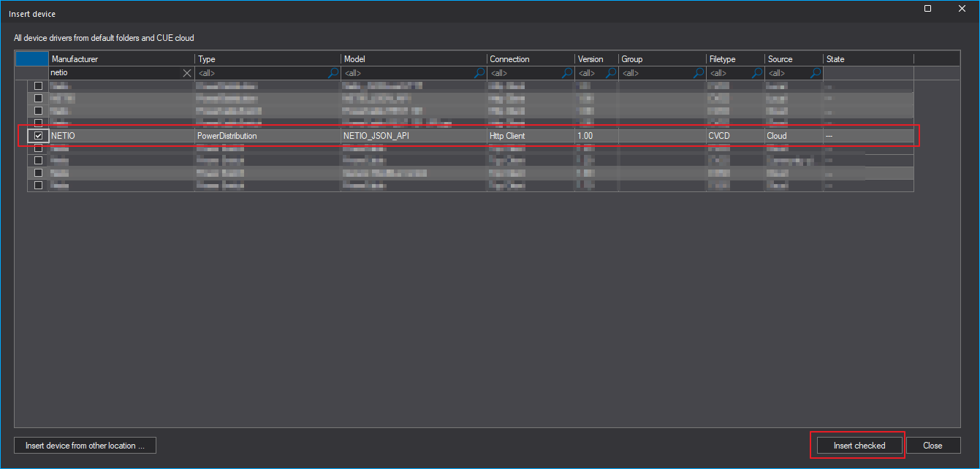The image size is (980, 469).
Task: Click the magnifier icon in the Filetype filter
Action: click(x=757, y=73)
